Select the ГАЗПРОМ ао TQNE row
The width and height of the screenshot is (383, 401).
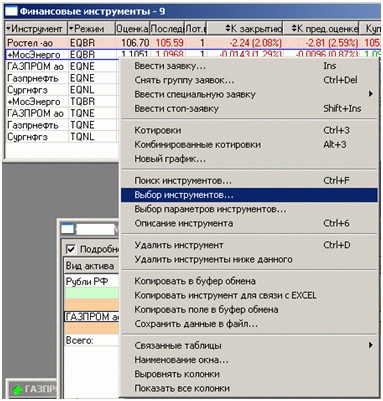pos(62,113)
